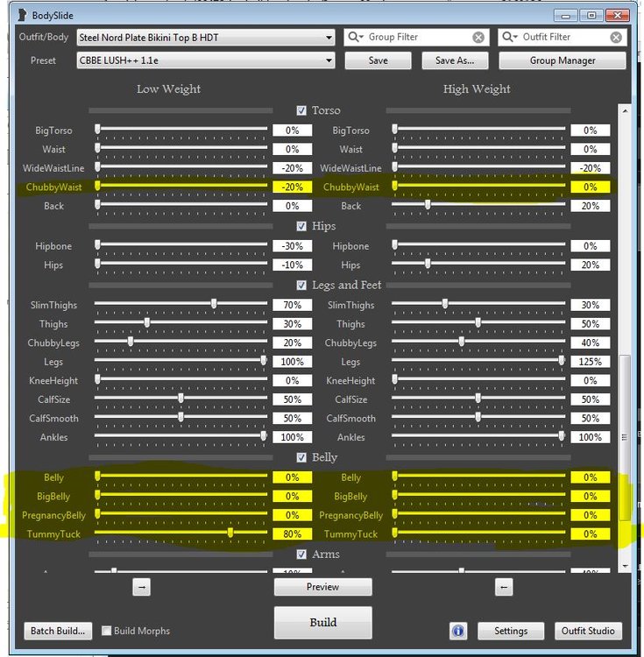
Task: Click the vertical scrollbar thumb
Action: click(625, 437)
